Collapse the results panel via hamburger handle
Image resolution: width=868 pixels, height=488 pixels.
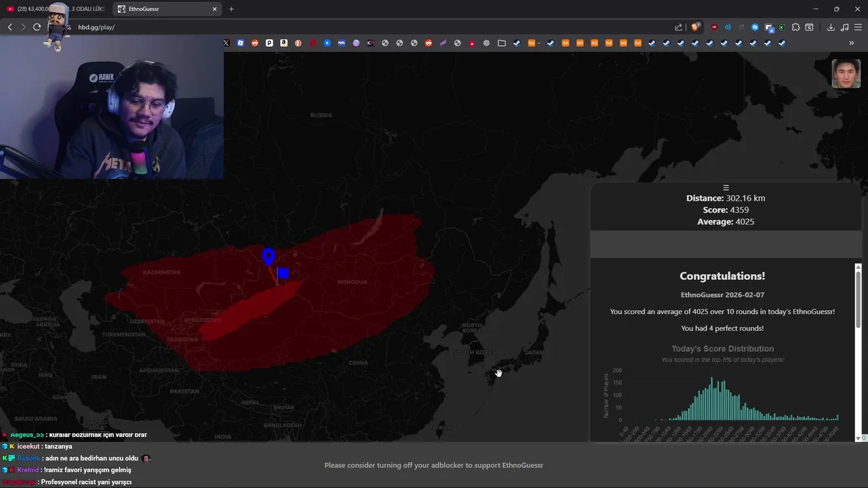pos(726,188)
